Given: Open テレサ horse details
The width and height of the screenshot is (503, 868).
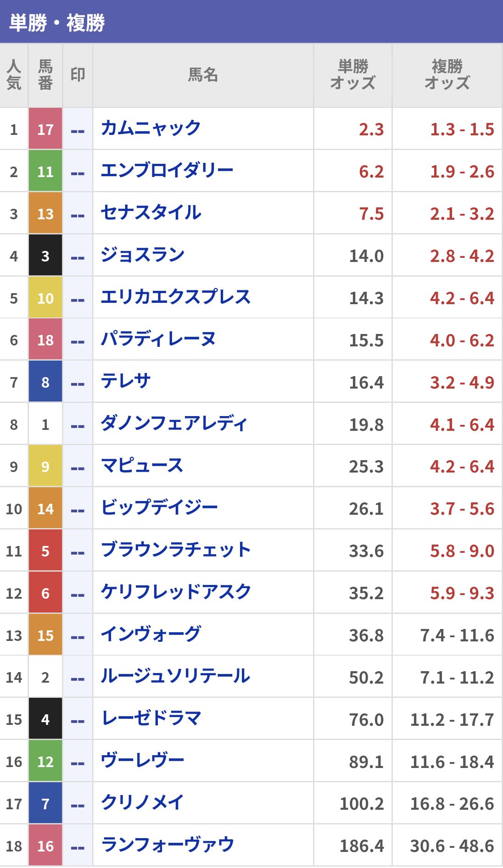Looking at the screenshot, I should tap(126, 382).
